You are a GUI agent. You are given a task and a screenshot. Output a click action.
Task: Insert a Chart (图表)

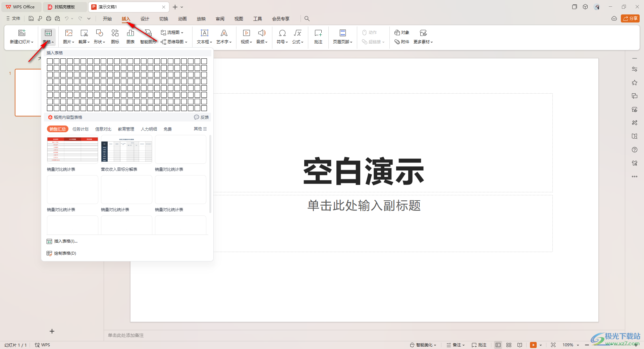[x=130, y=37]
